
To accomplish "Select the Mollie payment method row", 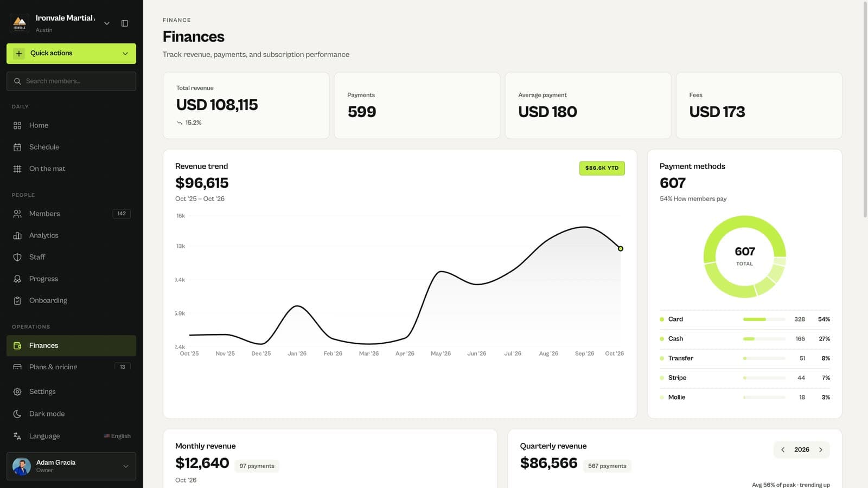I will (744, 397).
